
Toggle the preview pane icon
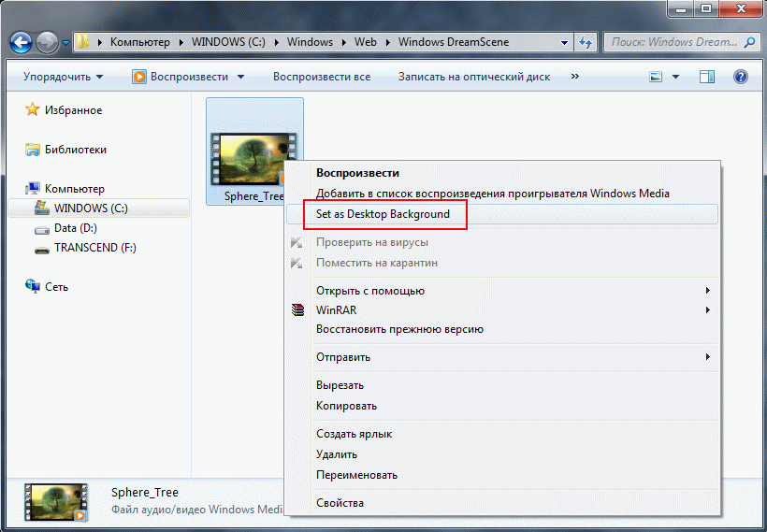[x=707, y=77]
